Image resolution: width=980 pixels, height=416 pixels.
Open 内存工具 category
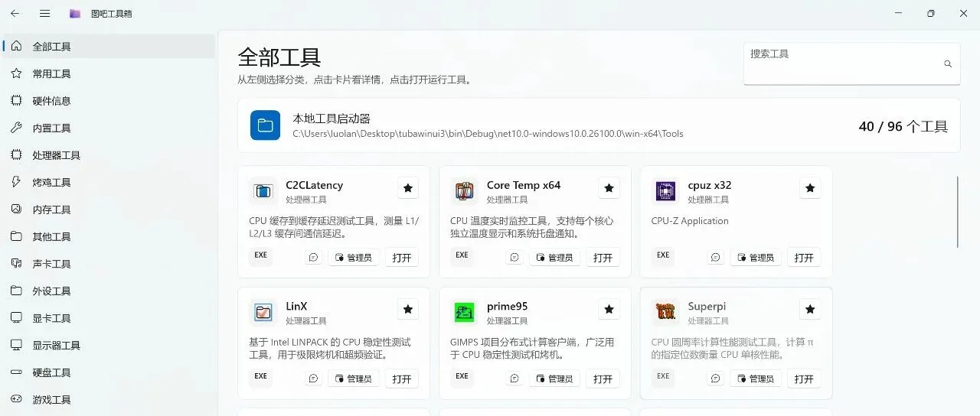[x=109, y=210]
